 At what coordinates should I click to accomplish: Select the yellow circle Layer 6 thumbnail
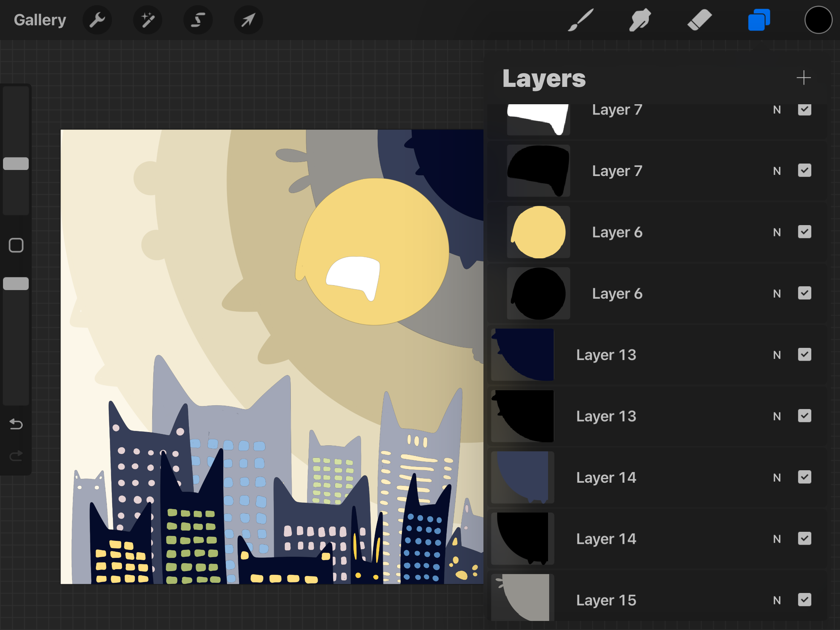538,232
